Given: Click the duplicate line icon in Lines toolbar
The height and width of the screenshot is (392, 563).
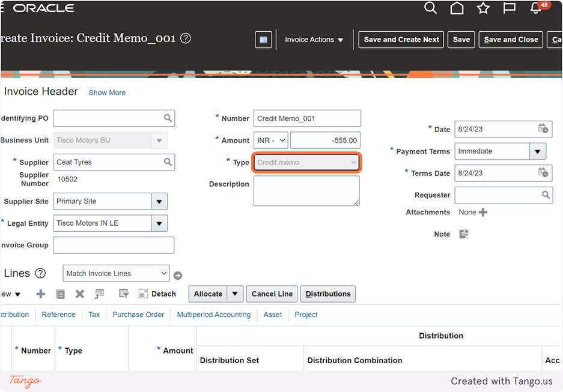Looking at the screenshot, I should (60, 294).
